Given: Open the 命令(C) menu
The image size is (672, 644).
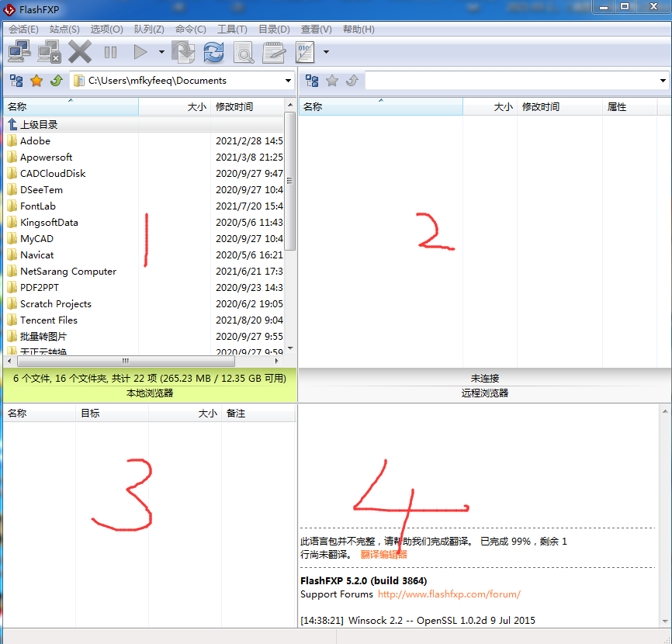Looking at the screenshot, I should pyautogui.click(x=190, y=29).
